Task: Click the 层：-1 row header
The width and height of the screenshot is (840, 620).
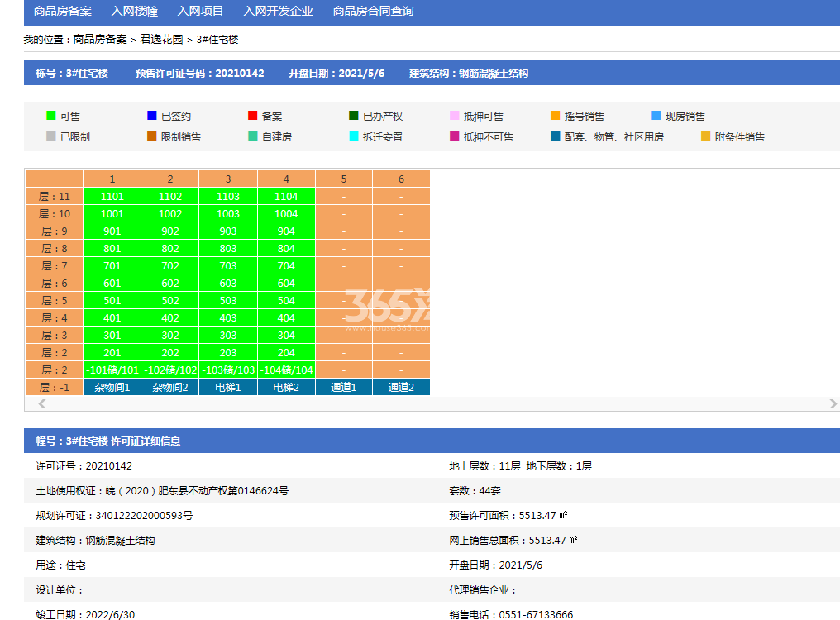Action: click(x=55, y=387)
